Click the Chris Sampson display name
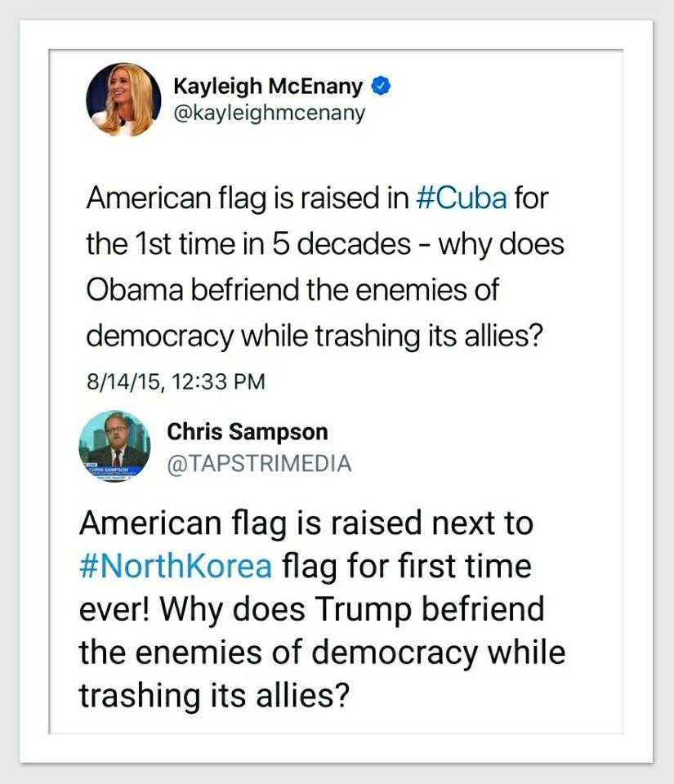Image resolution: width=674 pixels, height=784 pixels. click(x=247, y=432)
